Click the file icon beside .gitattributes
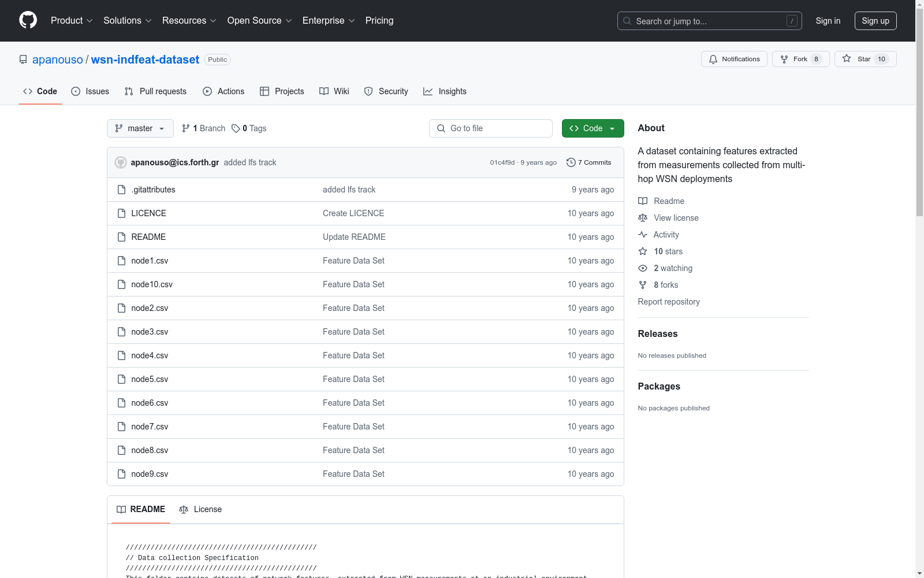 coord(121,190)
